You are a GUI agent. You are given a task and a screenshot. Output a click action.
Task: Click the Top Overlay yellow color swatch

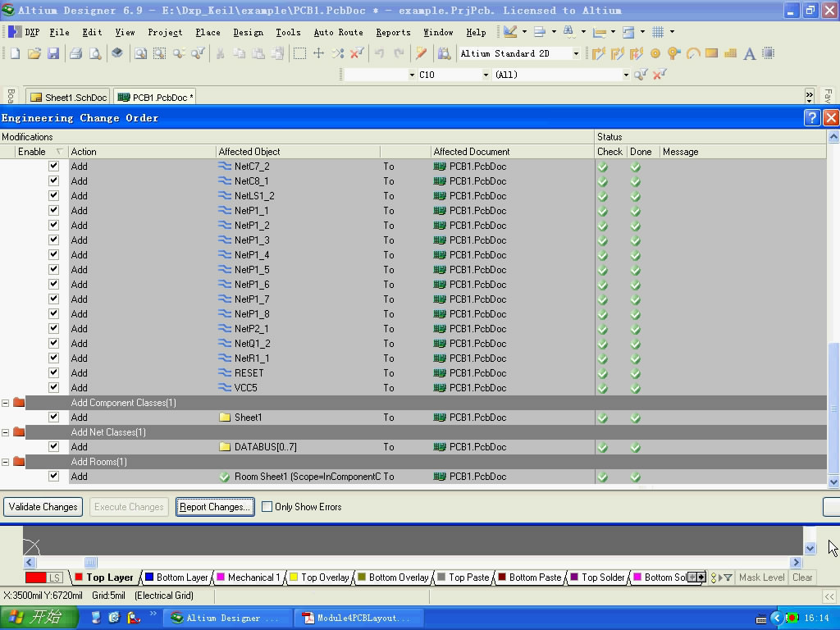(294, 577)
